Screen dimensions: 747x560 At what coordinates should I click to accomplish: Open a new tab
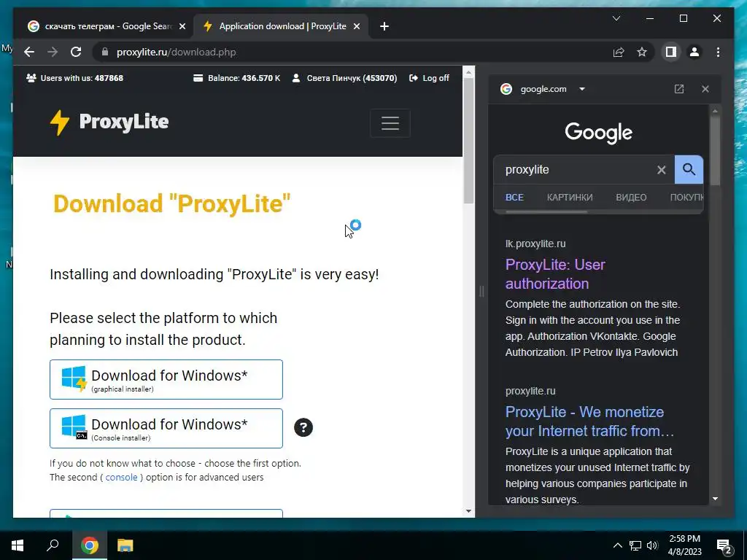click(x=384, y=26)
